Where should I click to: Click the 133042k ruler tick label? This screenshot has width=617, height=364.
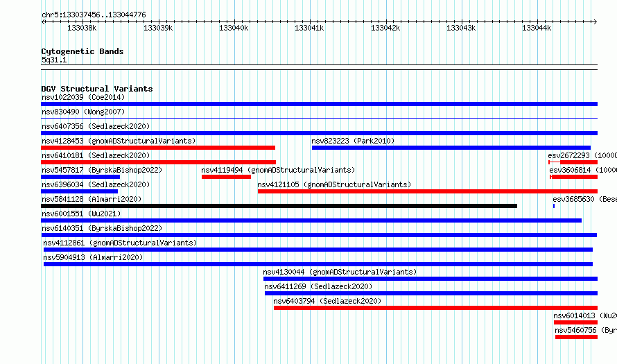[x=385, y=28]
